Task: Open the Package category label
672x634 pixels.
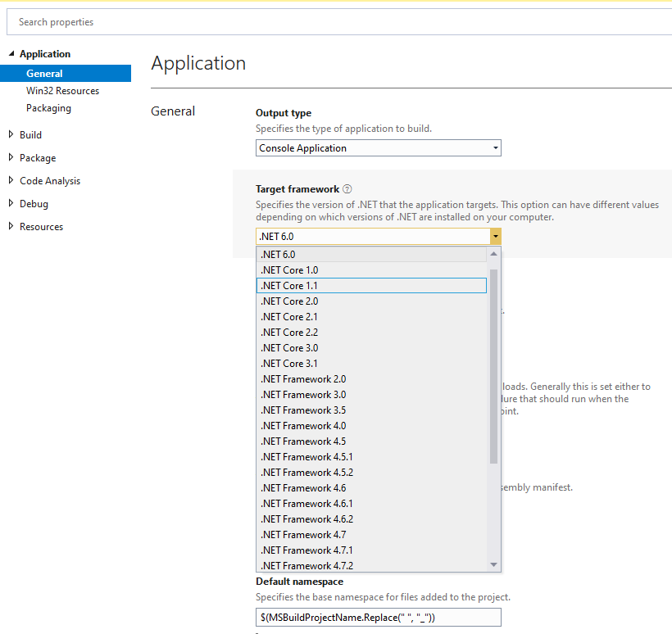Action: (38, 158)
